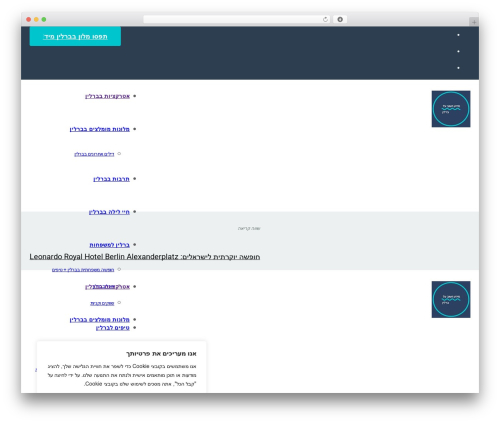Screen dimensions: 500x423
Task: Click the cookie notice paragraph mentioning Cookie
Action: 122,375
